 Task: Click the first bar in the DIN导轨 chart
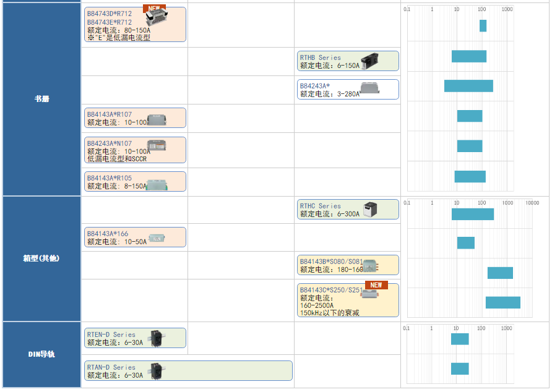(460, 339)
